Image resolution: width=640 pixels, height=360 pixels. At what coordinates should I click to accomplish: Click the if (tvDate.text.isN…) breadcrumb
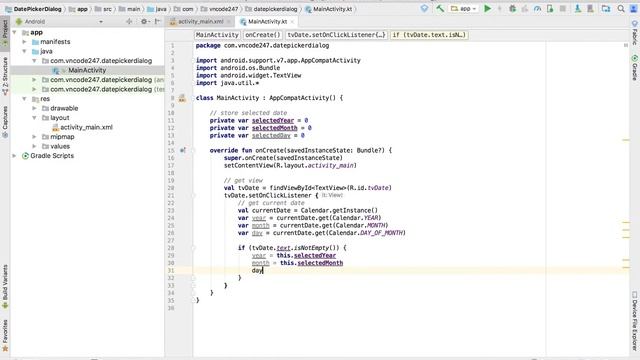(x=429, y=35)
